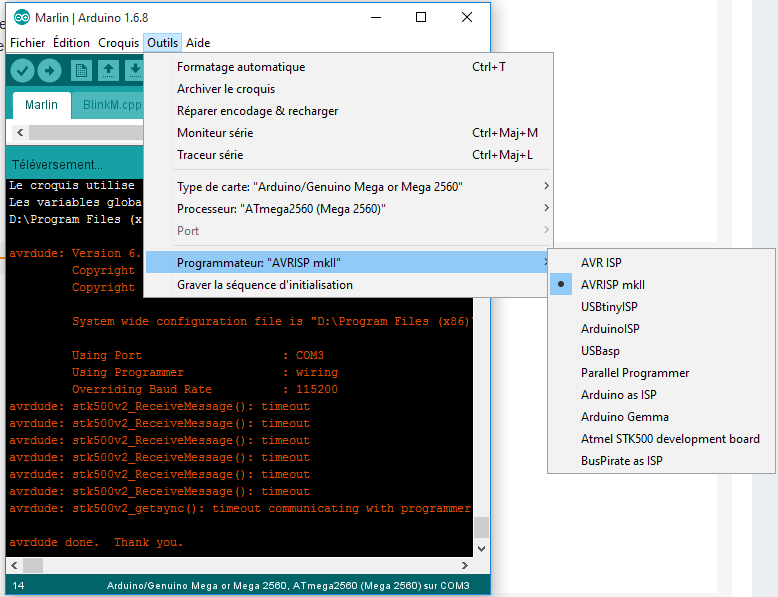The image size is (778, 597).
Task: Choose Atmel STK500 development board
Action: tap(662, 439)
